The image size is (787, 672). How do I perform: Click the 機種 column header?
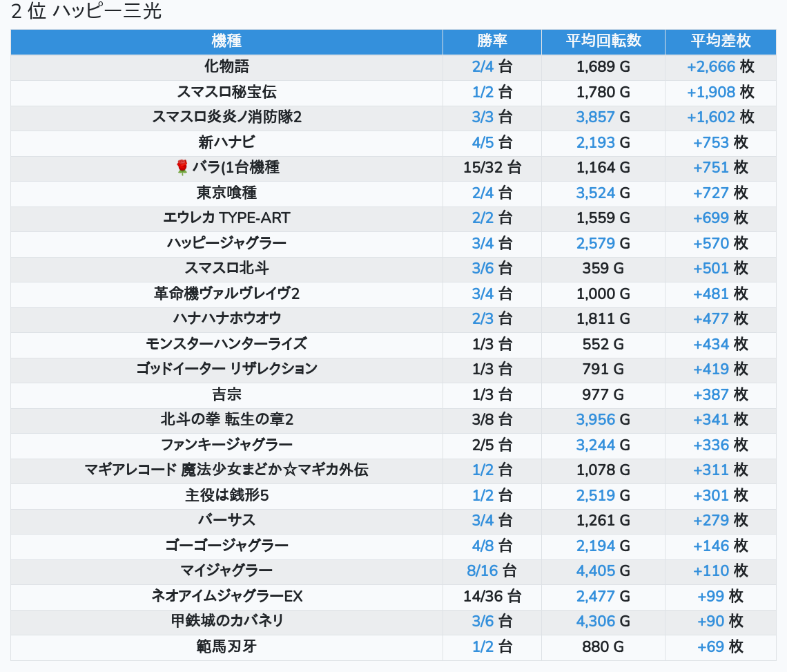(226, 41)
